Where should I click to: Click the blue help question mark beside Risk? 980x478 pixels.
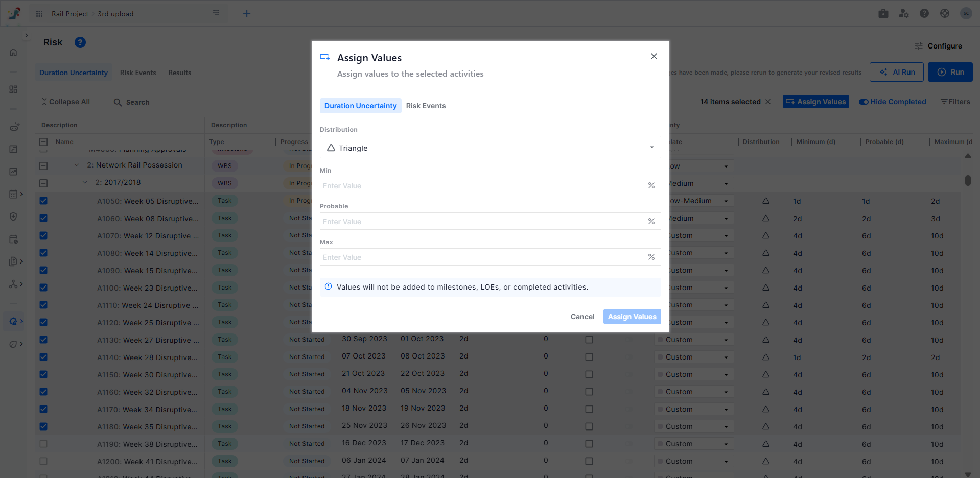pyautogui.click(x=80, y=42)
